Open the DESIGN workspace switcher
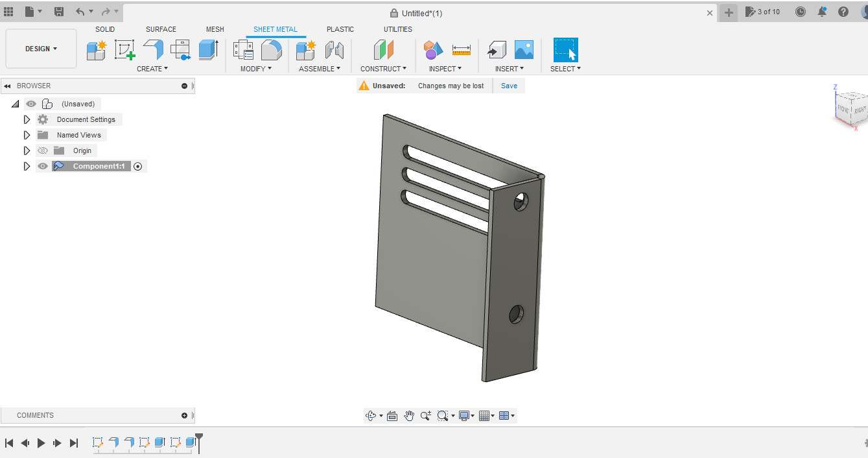 (40, 48)
